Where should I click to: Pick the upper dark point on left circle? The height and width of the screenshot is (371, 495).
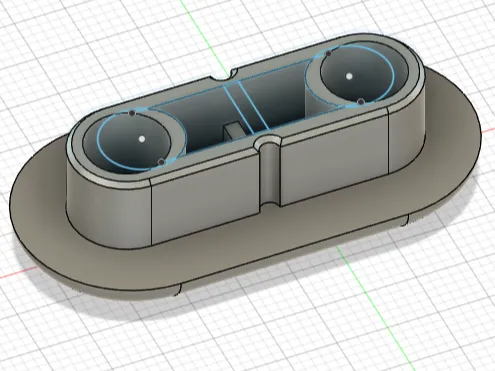tap(132, 113)
